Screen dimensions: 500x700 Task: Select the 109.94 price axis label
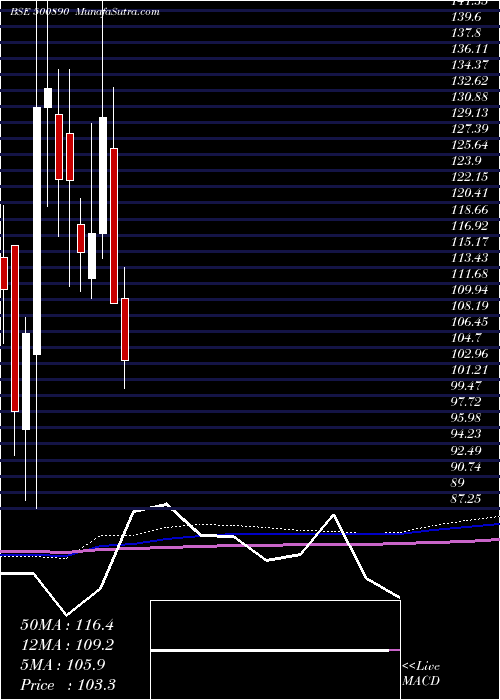469,290
